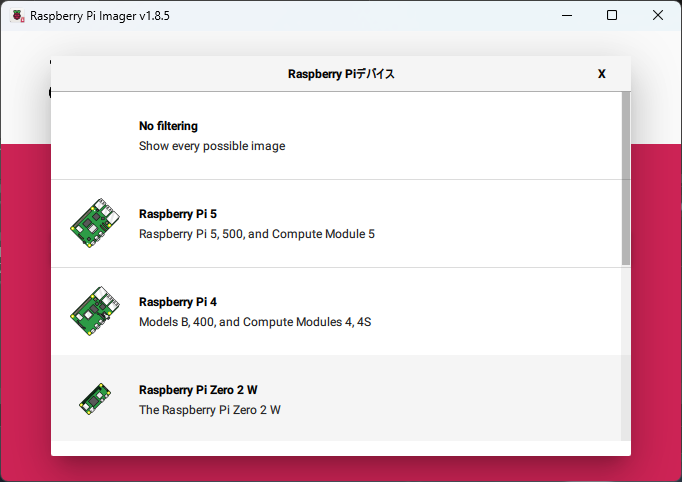682x482 pixels.
Task: Pick the Raspberry Pi Zero 2 W title
Action: pos(203,390)
